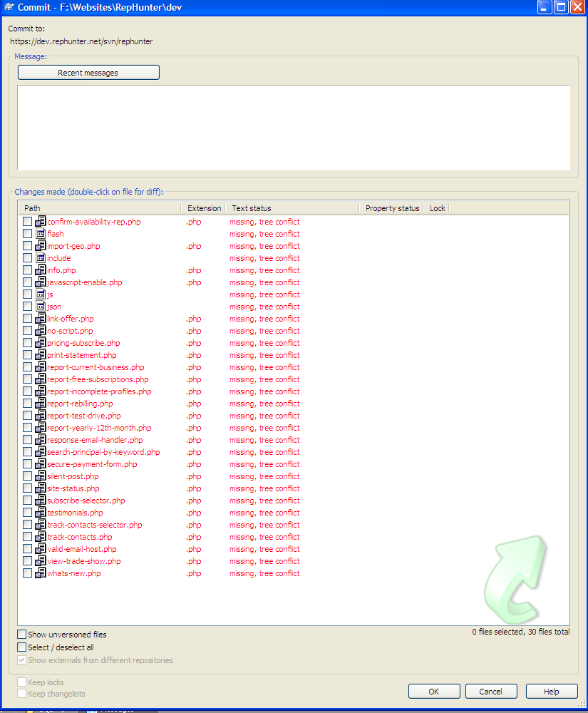
Task: Select the whats-new.php file name
Action: click(74, 573)
